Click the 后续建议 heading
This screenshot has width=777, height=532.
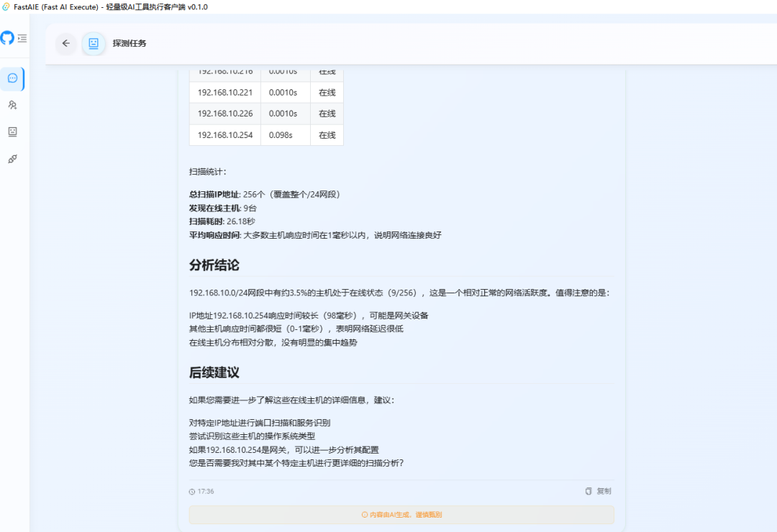214,372
